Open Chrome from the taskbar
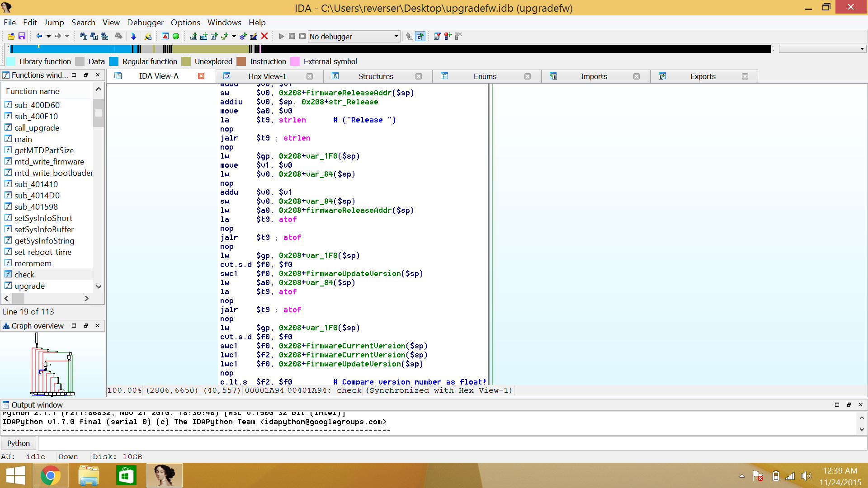Image resolution: width=868 pixels, height=488 pixels. click(x=51, y=475)
